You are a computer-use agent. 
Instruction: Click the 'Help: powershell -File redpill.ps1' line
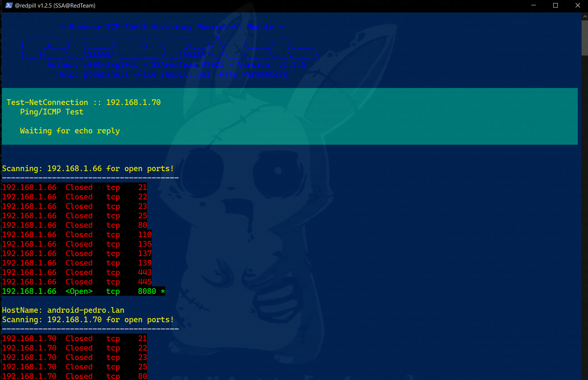(172, 74)
